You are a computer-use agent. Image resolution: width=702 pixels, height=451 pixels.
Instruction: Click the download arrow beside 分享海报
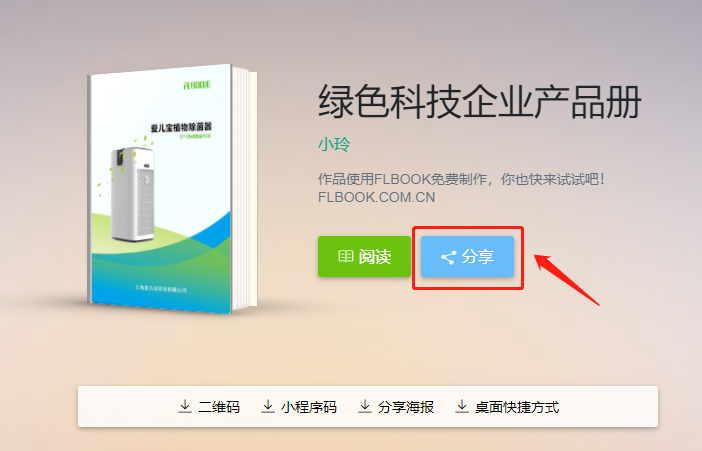click(365, 406)
